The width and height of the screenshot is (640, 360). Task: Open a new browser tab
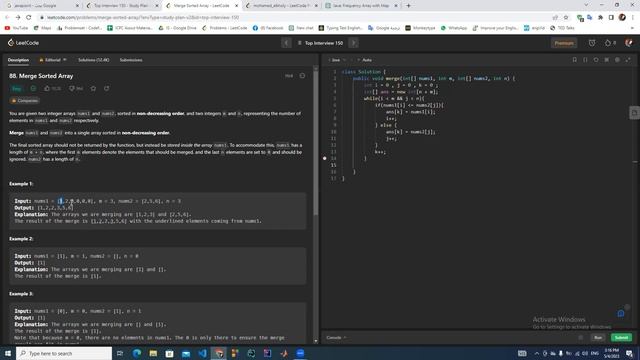click(408, 6)
